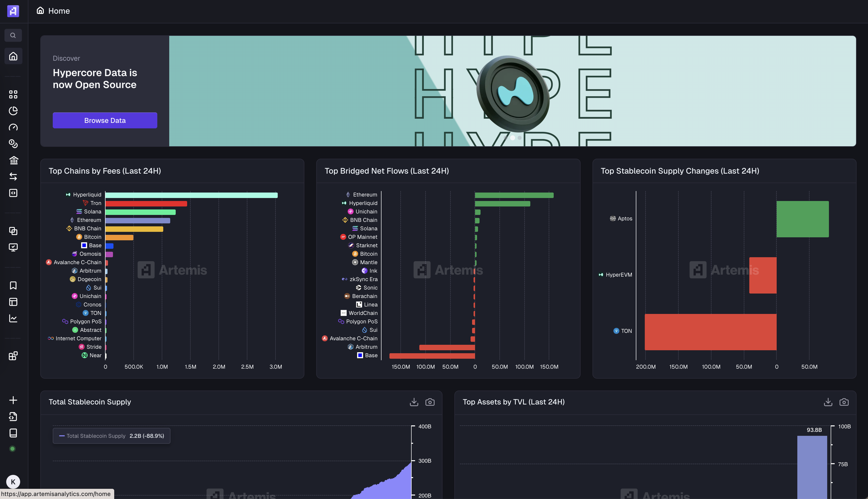Click the swap arrows sidebar icon
This screenshot has width=868, height=499.
pyautogui.click(x=13, y=177)
